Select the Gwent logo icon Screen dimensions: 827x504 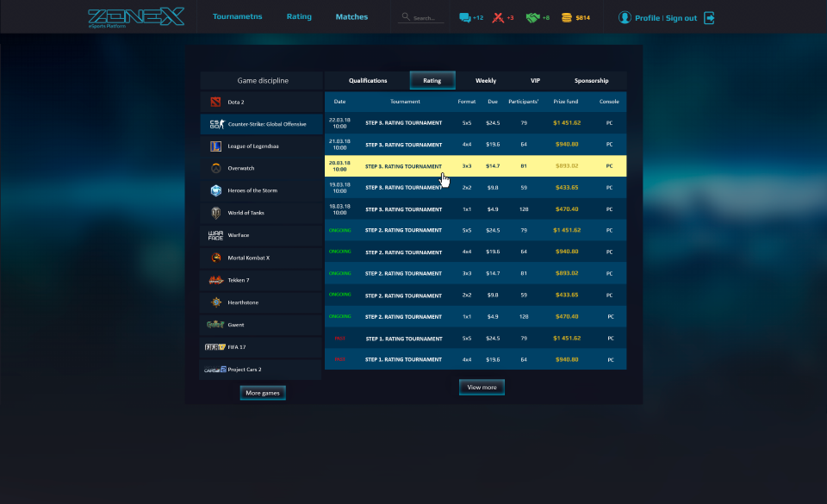point(215,324)
